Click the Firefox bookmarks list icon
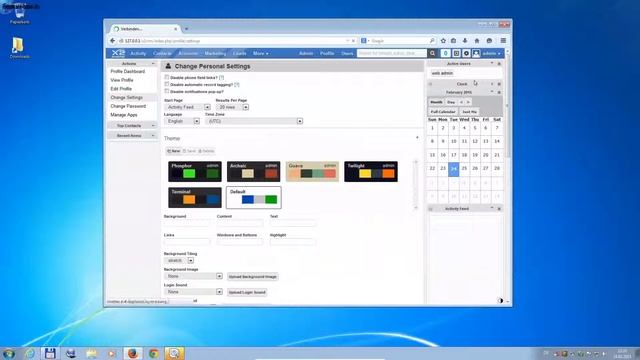The width and height of the screenshot is (640, 360). click(x=453, y=41)
